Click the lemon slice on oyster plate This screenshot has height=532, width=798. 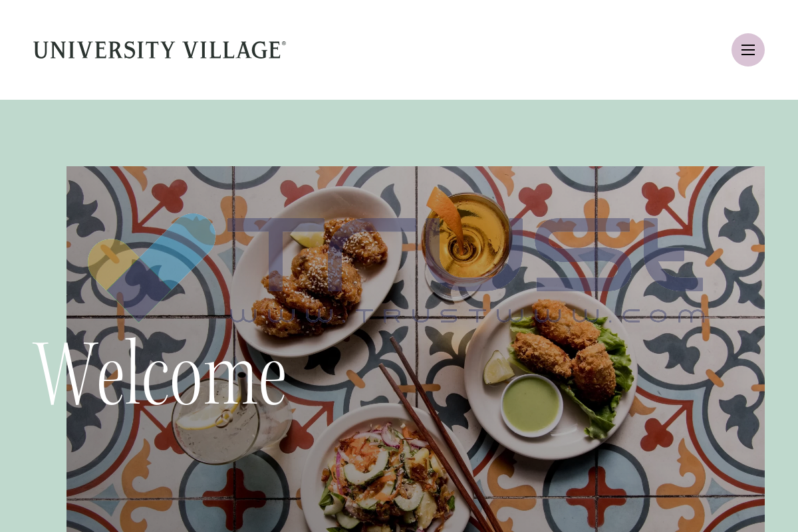point(499,367)
